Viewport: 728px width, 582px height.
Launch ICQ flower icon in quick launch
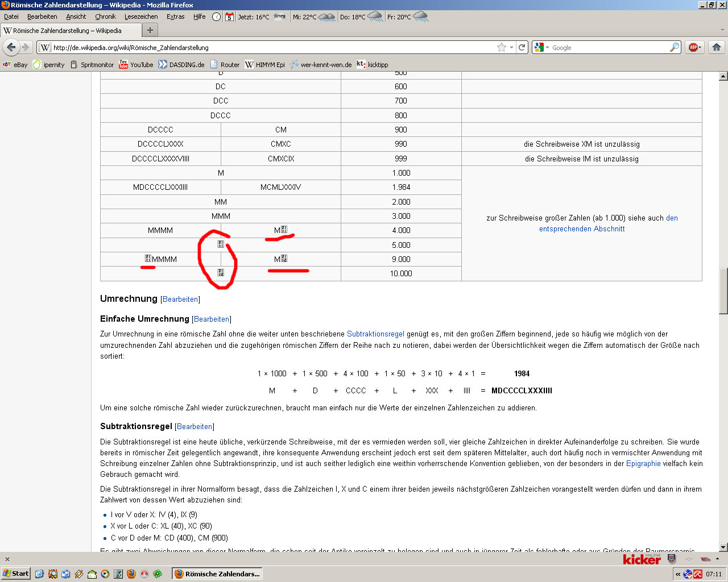point(158,573)
